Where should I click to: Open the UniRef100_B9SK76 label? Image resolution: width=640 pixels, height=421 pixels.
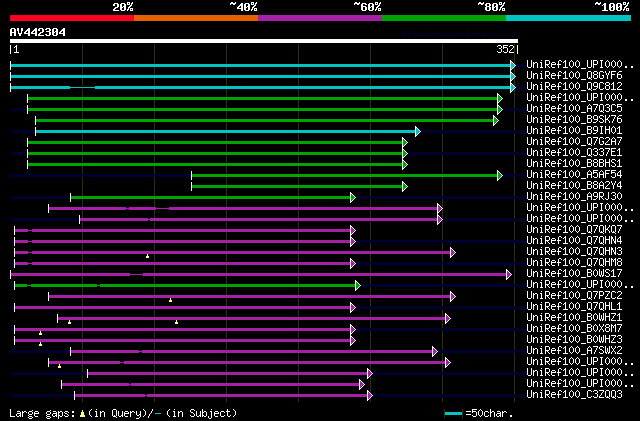pyautogui.click(x=574, y=120)
